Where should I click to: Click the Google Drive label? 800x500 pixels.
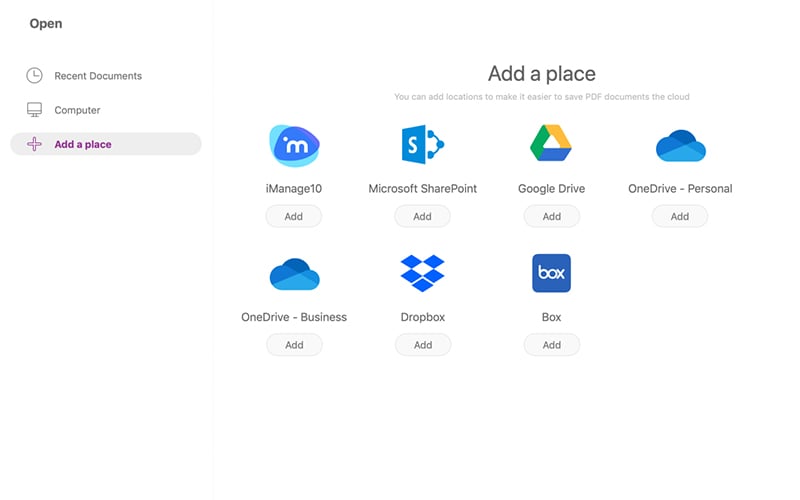coord(552,189)
